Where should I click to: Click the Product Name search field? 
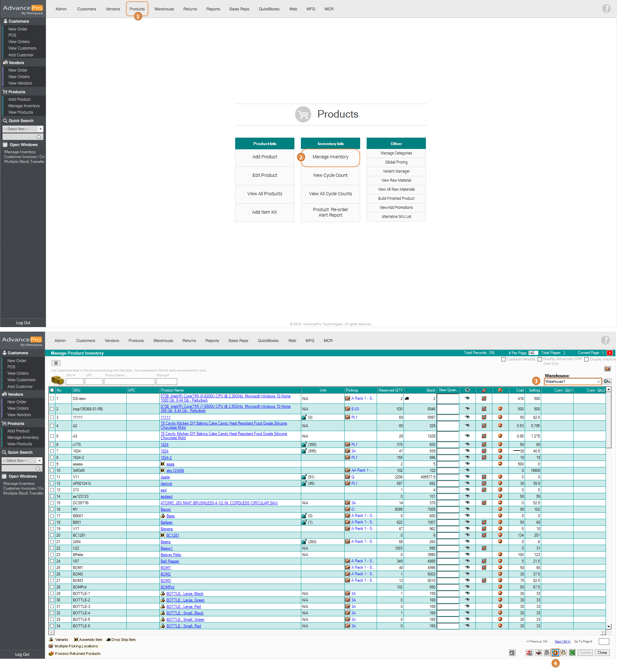coord(130,381)
